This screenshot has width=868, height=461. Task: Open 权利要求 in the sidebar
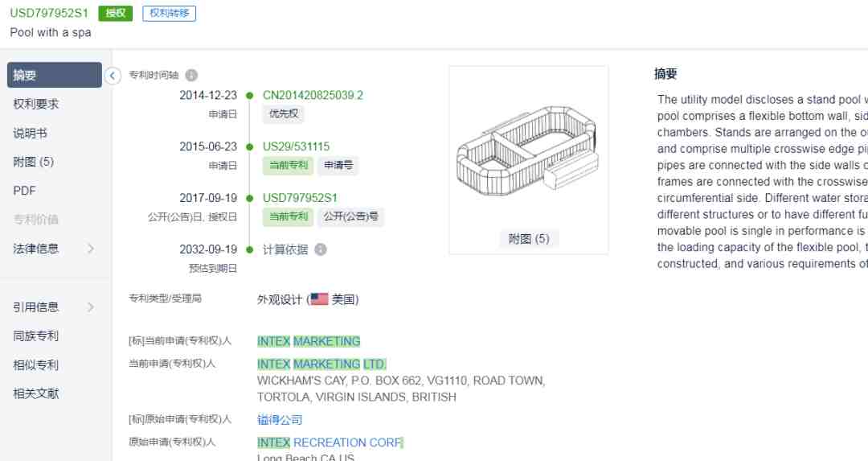click(36, 104)
